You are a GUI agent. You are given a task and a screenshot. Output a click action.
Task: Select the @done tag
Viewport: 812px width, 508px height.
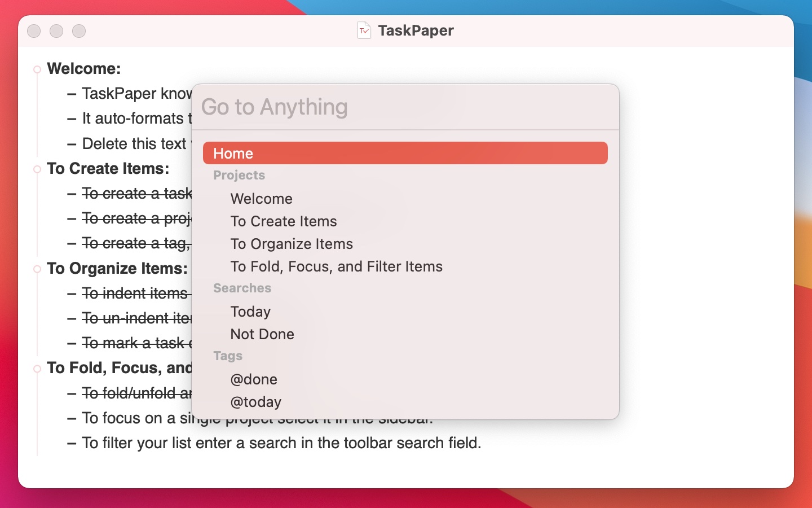254,379
